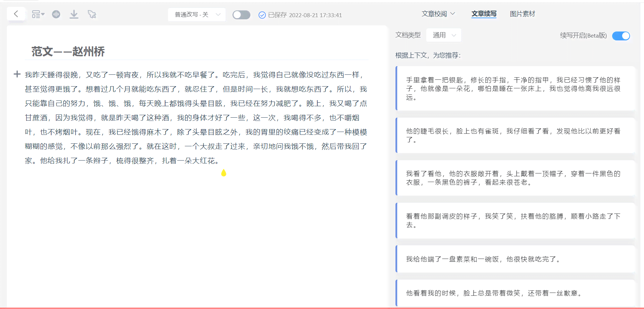
Task: Click the saved timestamp 2022-08-21 17:33:41
Action: pos(316,15)
